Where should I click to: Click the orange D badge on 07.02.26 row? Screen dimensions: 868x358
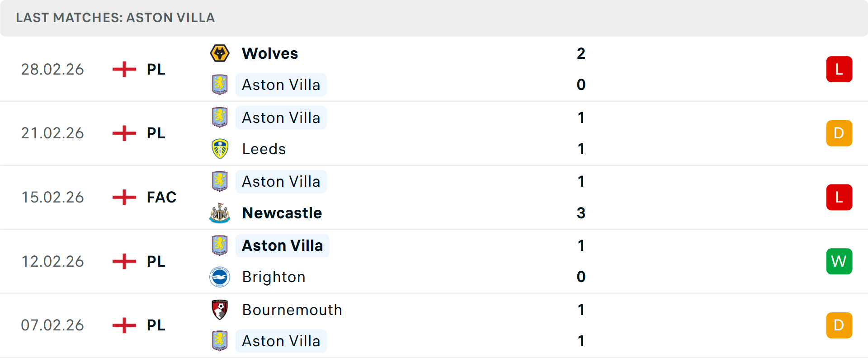tap(840, 325)
